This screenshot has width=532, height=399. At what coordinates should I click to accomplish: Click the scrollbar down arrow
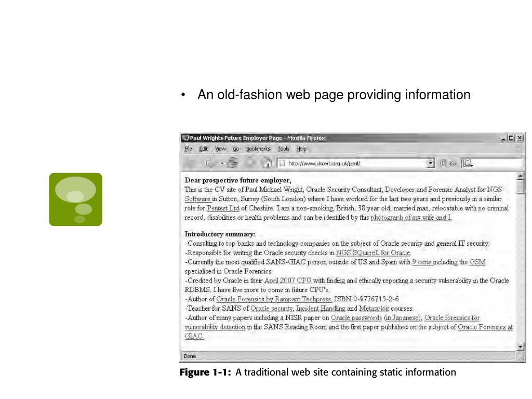(520, 347)
